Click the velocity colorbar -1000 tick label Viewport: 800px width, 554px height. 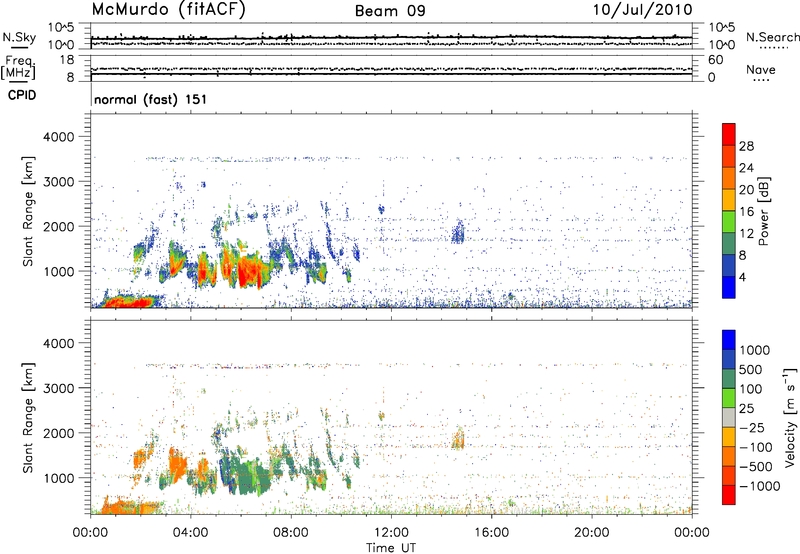[760, 486]
